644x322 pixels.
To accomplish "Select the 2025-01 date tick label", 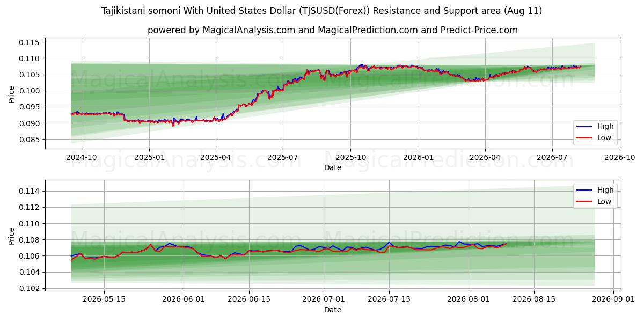I will (149, 157).
